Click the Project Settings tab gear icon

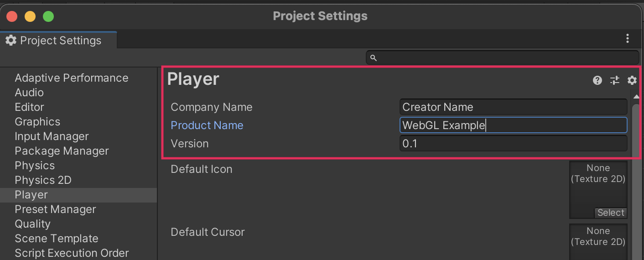coord(11,41)
